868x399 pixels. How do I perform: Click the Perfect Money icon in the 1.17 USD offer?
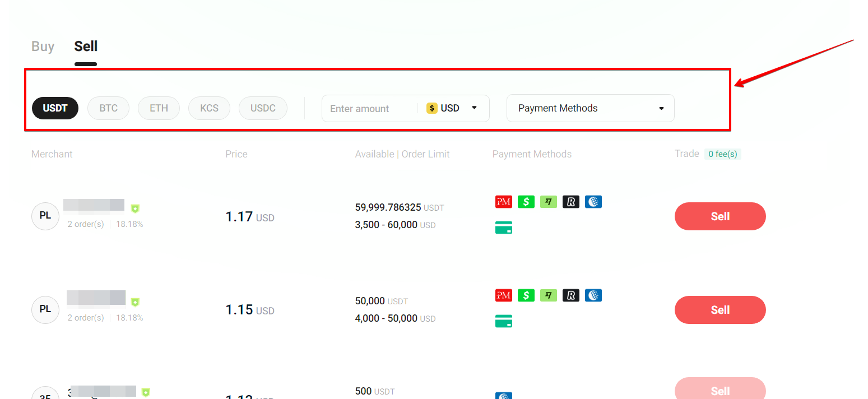click(504, 202)
